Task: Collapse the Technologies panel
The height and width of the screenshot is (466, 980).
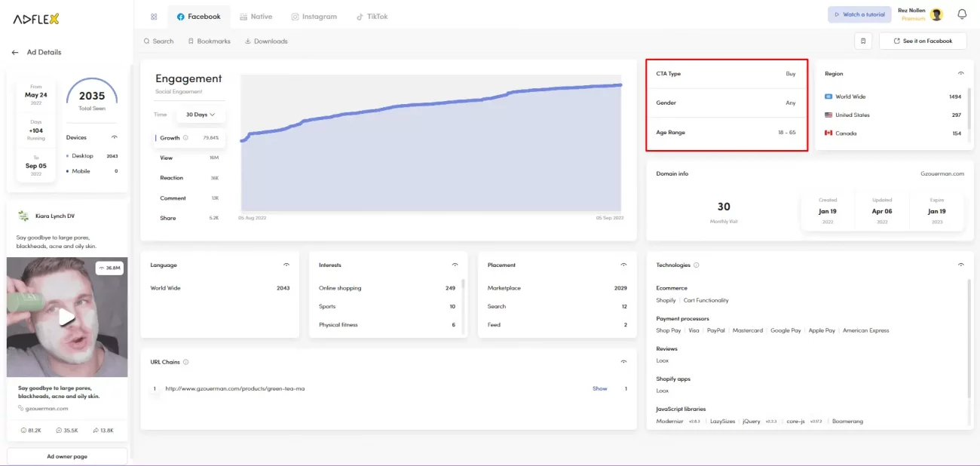Action: [960, 265]
